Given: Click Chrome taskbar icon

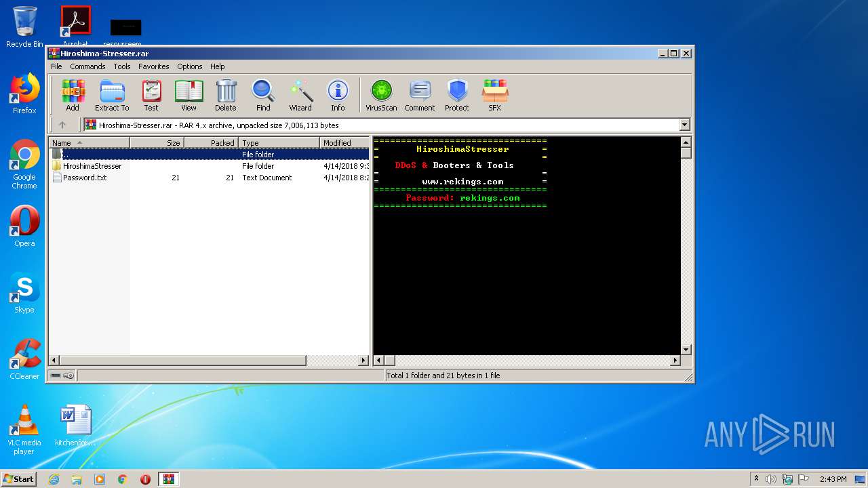Looking at the screenshot, I should coord(123,479).
